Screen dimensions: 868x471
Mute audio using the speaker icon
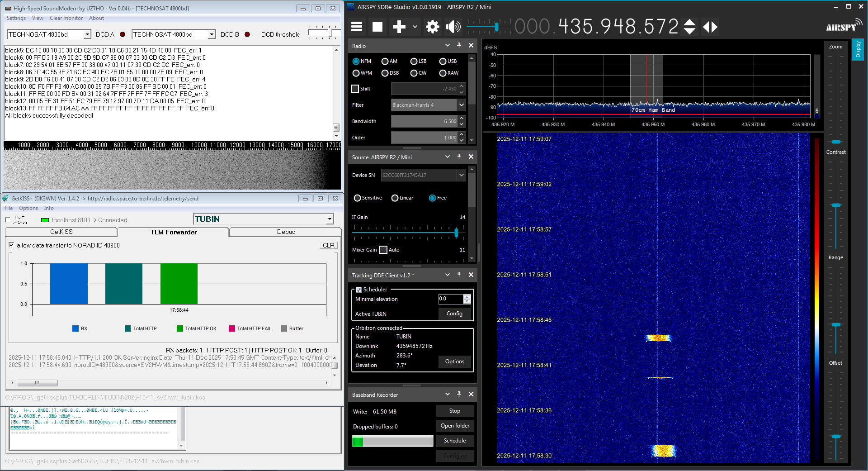coord(453,27)
